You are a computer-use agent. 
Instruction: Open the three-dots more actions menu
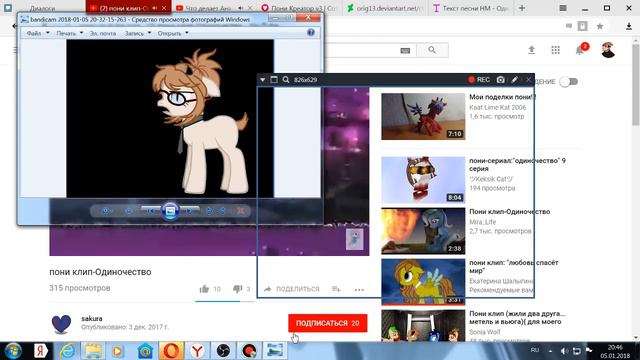click(359, 289)
